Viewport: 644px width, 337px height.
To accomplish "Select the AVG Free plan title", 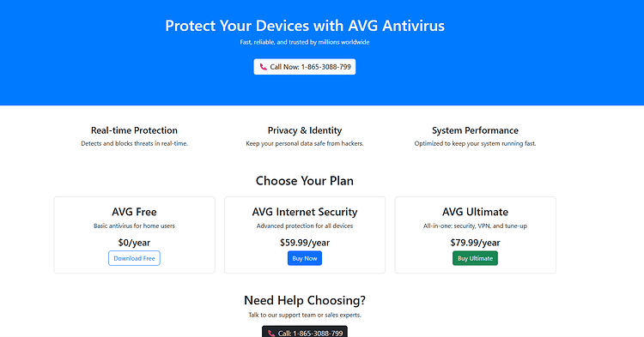I will (134, 212).
